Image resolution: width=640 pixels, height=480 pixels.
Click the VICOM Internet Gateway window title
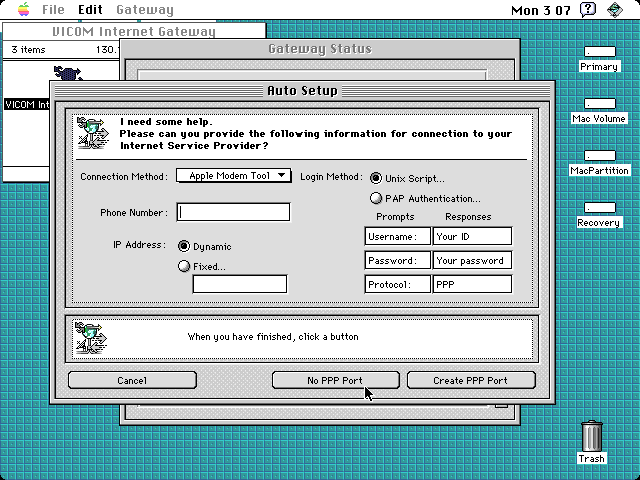pyautogui.click(x=134, y=31)
